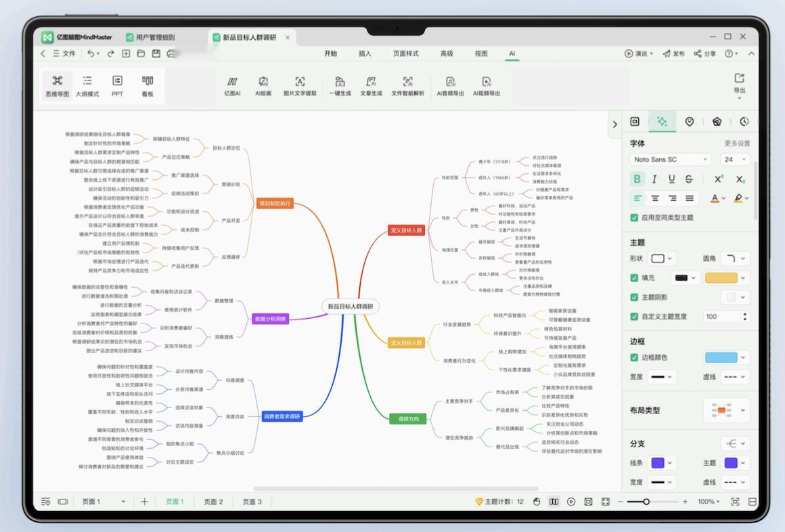Toggle 自定义主题宽度 checkbox
This screenshot has width=785, height=532.
point(634,317)
